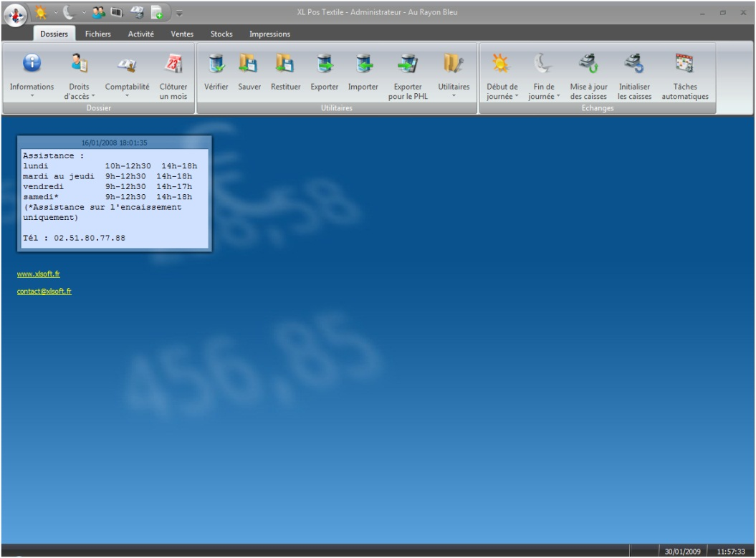The width and height of the screenshot is (756, 558).
Task: Open Mise à jour des caisses
Action: [588, 66]
